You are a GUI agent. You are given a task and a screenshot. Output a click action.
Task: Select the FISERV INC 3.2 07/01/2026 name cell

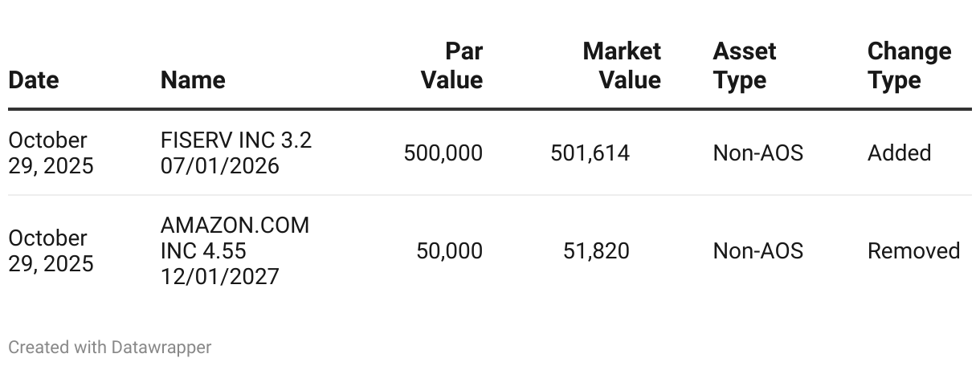tap(236, 152)
